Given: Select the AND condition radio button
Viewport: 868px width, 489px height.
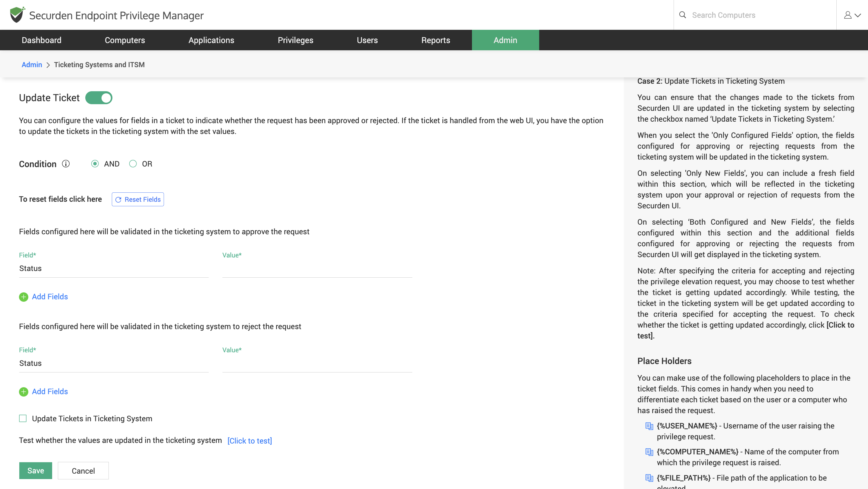Looking at the screenshot, I should [95, 164].
